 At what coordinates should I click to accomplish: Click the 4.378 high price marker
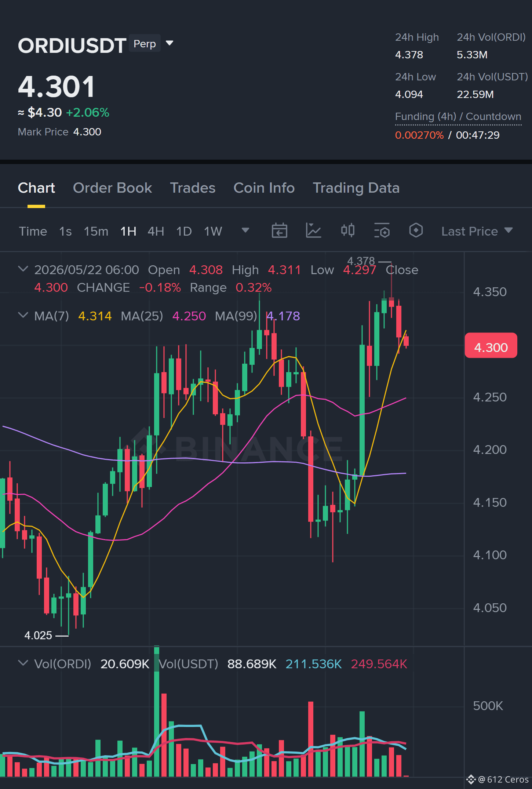(x=361, y=261)
